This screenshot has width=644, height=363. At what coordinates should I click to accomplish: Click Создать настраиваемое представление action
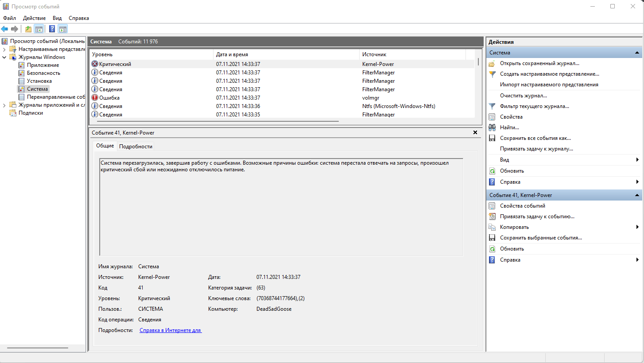pos(550,74)
